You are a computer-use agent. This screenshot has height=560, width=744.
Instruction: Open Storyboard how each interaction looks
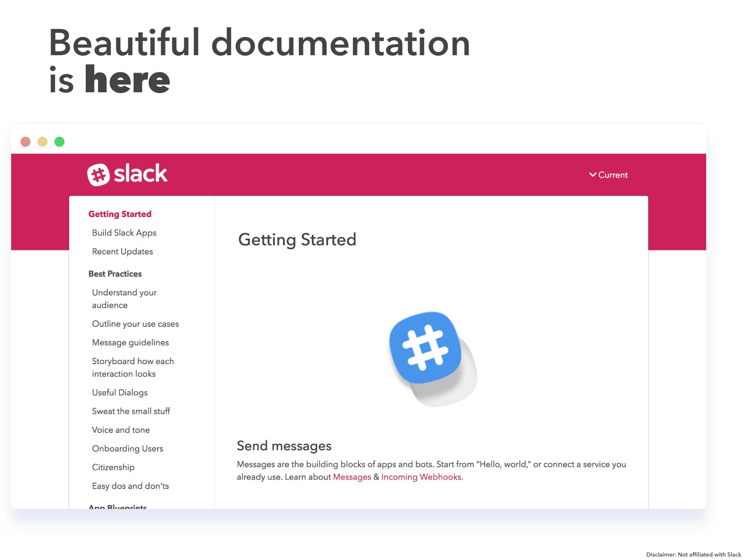click(x=133, y=367)
